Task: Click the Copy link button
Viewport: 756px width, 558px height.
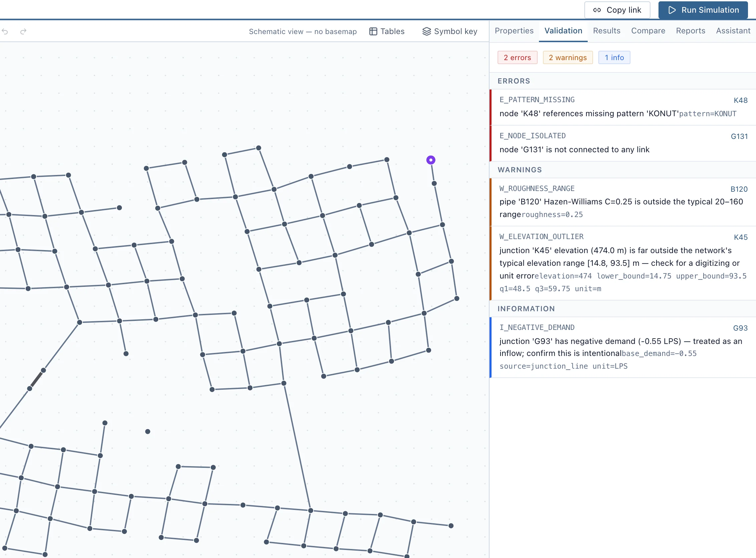Action: coord(617,10)
